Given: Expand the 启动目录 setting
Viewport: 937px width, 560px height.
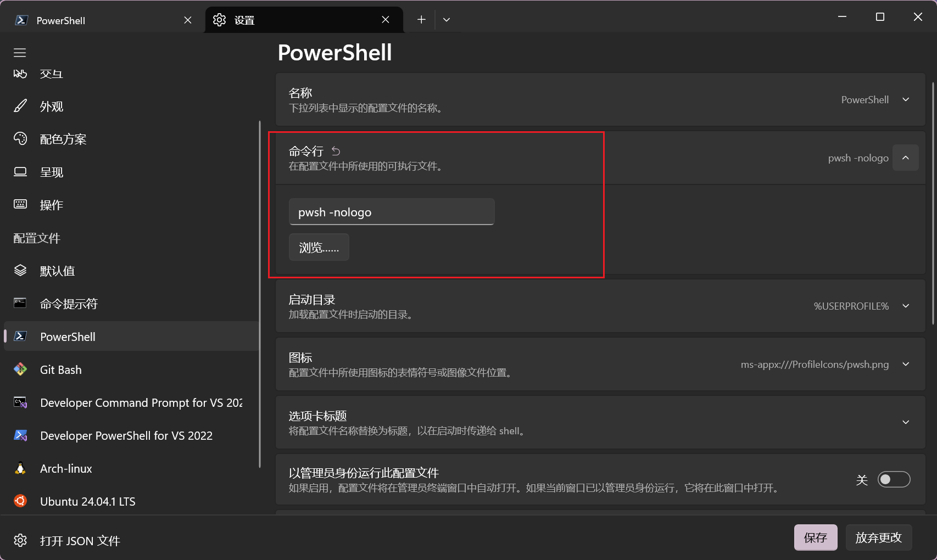Looking at the screenshot, I should tap(906, 306).
